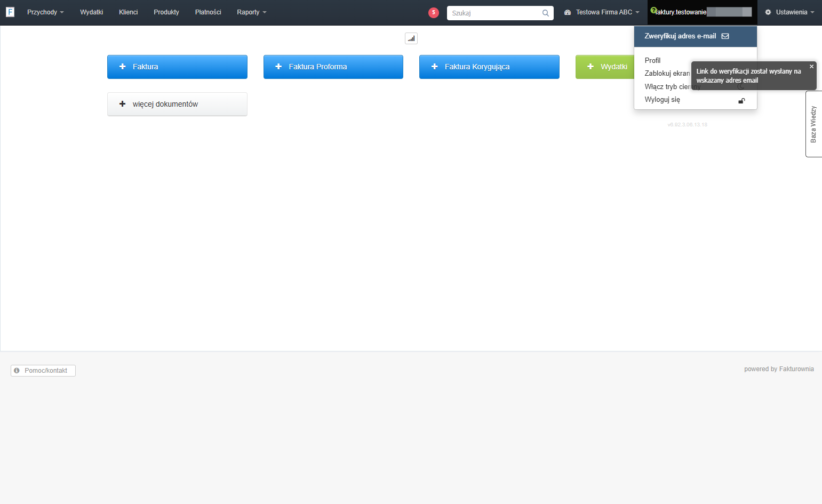The image size is (822, 504).
Task: Open the Baza Wiedzy side tab
Action: (x=813, y=124)
